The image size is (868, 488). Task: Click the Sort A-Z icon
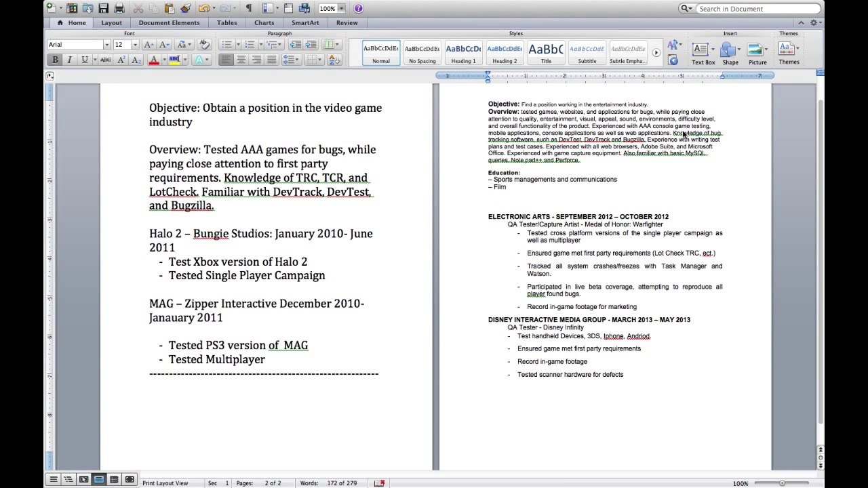334,60
